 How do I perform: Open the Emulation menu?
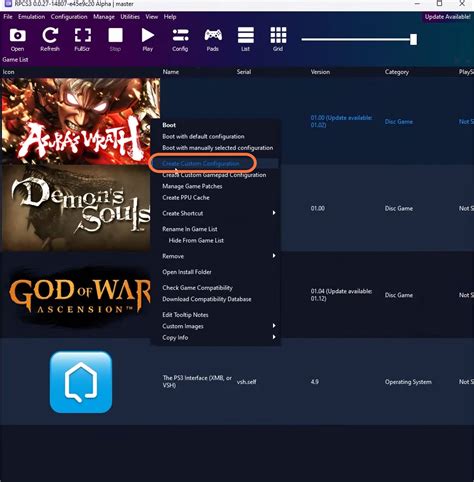31,17
